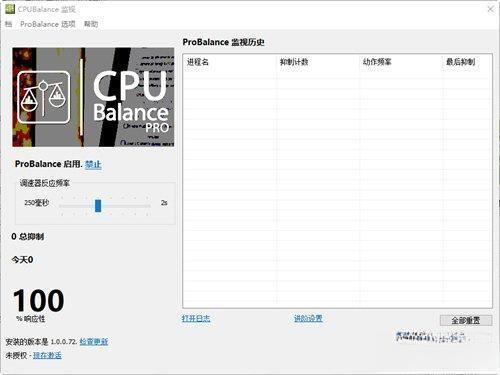The width and height of the screenshot is (500, 375).
Task: Click the 现在激活 link
Action: (x=47, y=355)
